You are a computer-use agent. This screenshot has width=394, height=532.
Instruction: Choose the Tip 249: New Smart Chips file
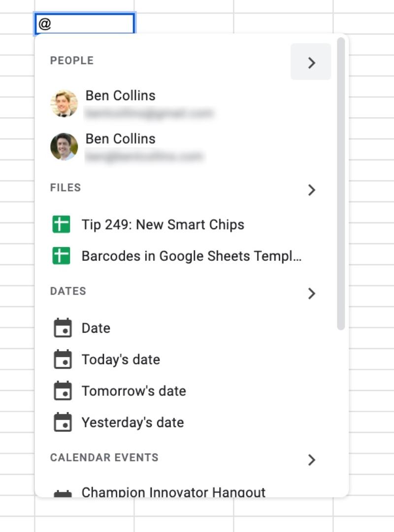tap(164, 224)
